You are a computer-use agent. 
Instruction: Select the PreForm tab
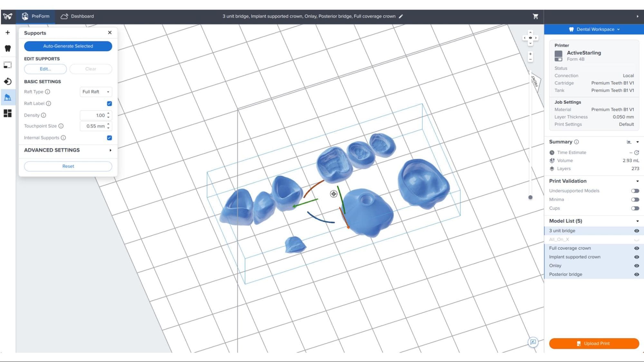pyautogui.click(x=36, y=16)
